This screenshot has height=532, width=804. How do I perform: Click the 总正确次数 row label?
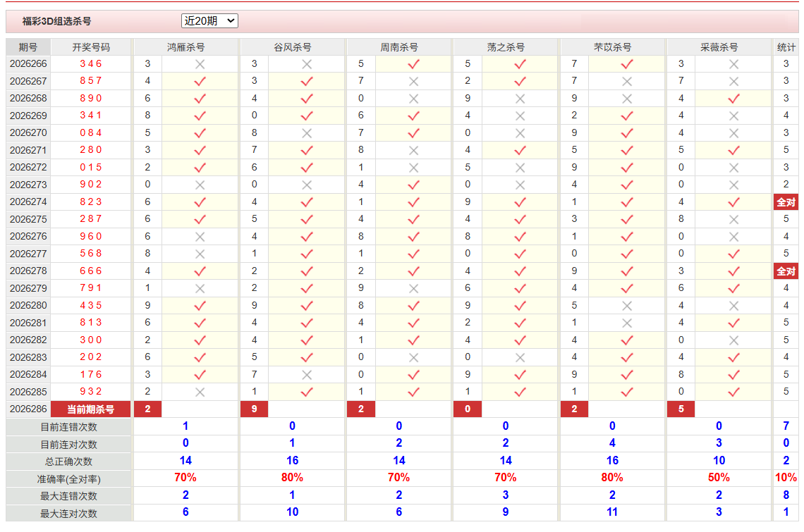(x=68, y=462)
